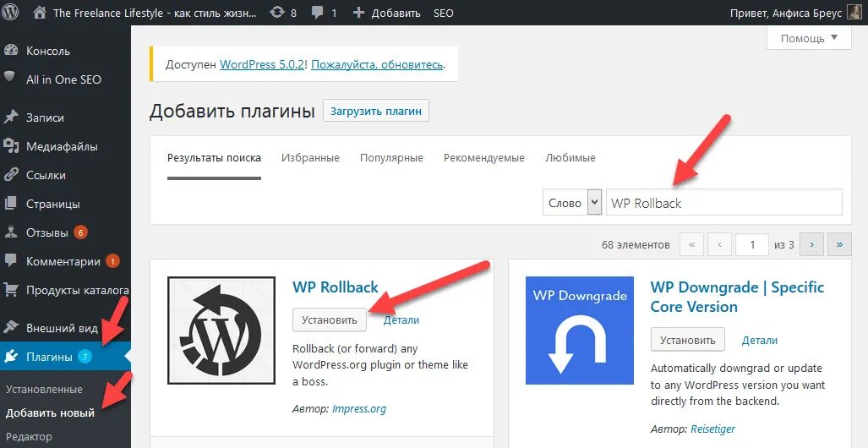
Task: Click the Записи pin icon
Action: coord(11,117)
